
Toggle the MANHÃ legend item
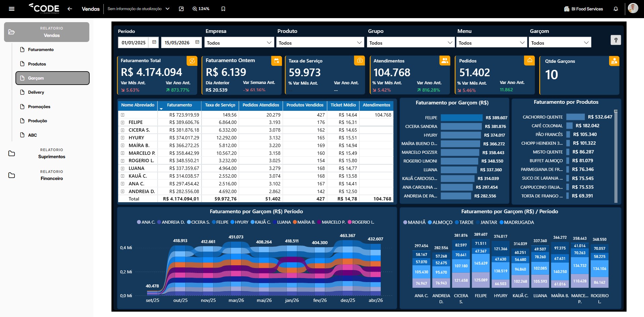tap(414, 222)
